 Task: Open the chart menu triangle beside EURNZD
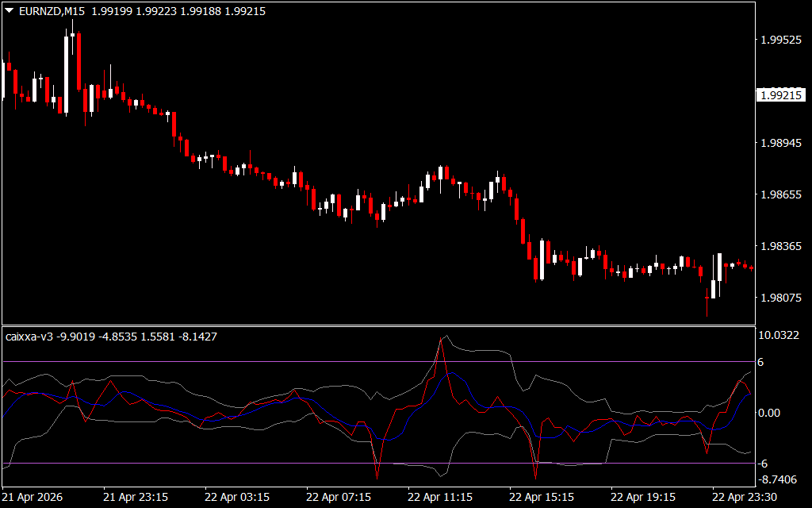pos(10,10)
